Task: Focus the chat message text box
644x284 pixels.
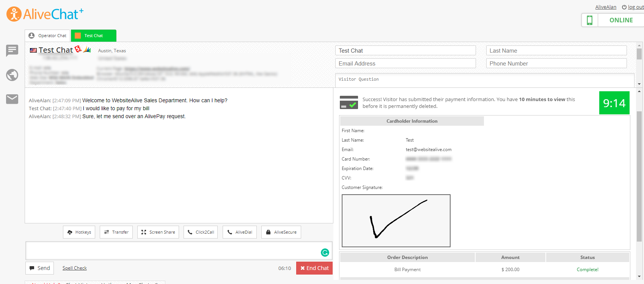Action: [179, 251]
